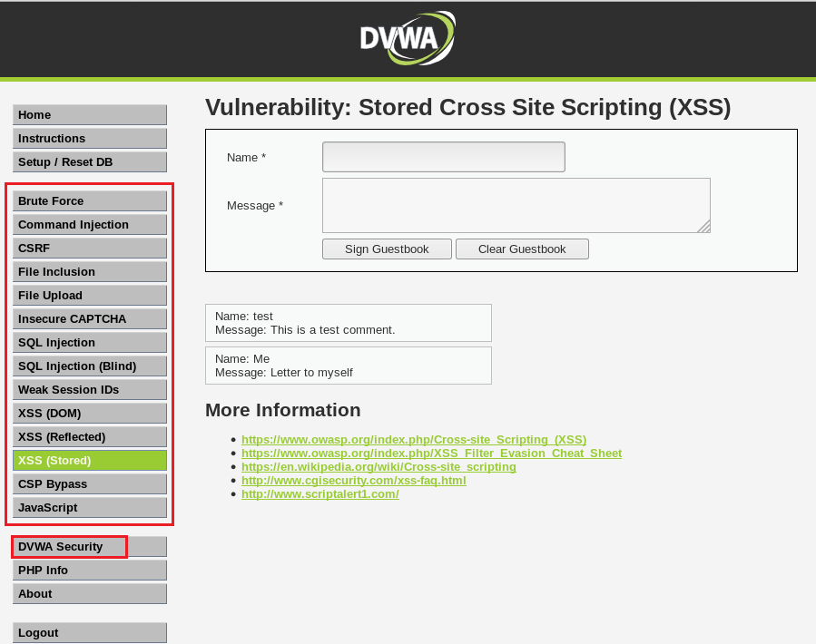Click the Stored XSS page title
The height and width of the screenshot is (644, 816).
(x=467, y=108)
